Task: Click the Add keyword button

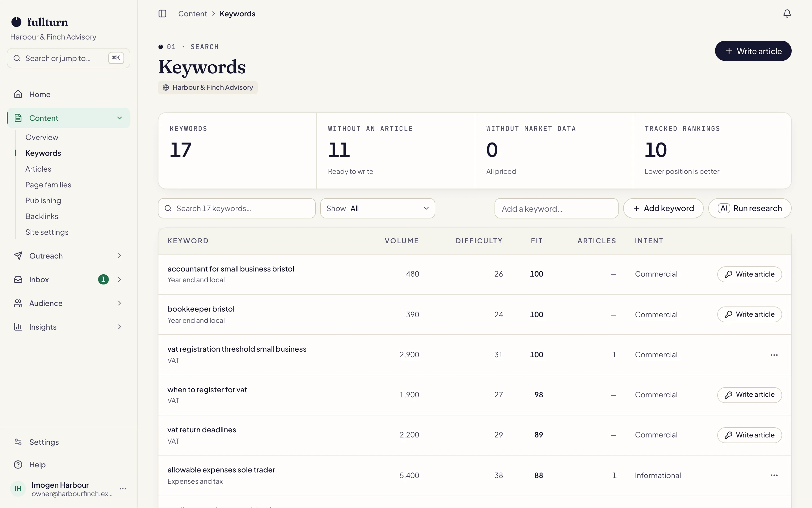Action: click(663, 208)
